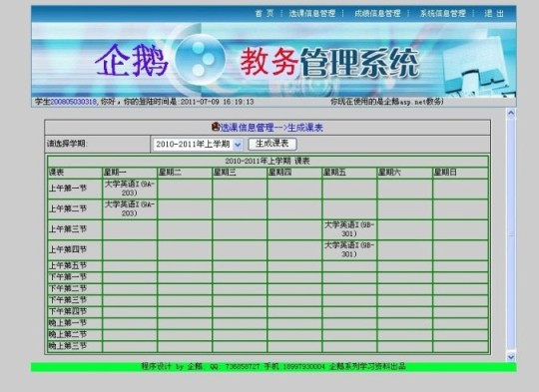Select 星期一 column header
The image size is (539, 392).
[x=130, y=173]
